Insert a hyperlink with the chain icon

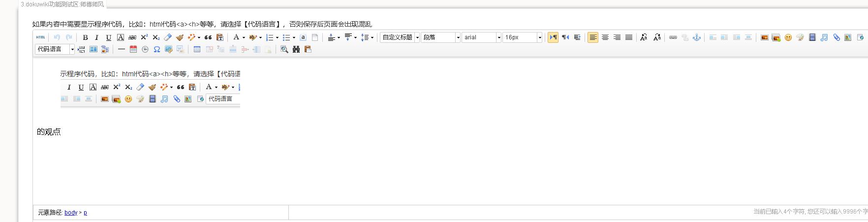673,37
